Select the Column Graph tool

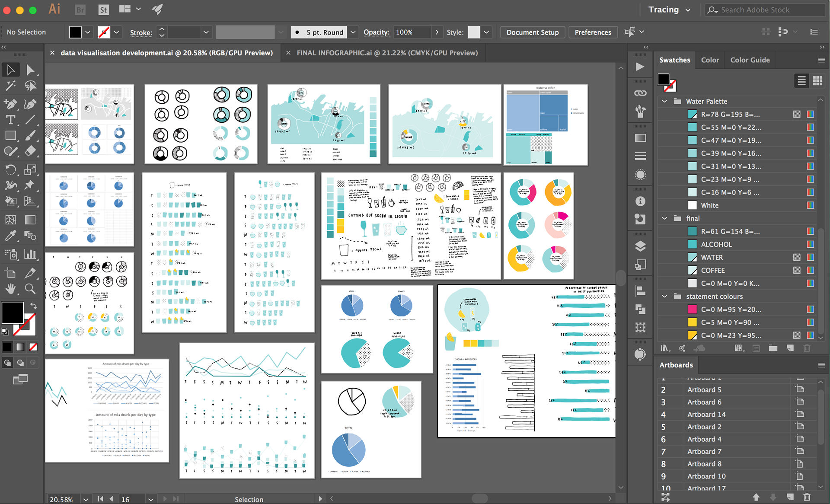pyautogui.click(x=30, y=254)
